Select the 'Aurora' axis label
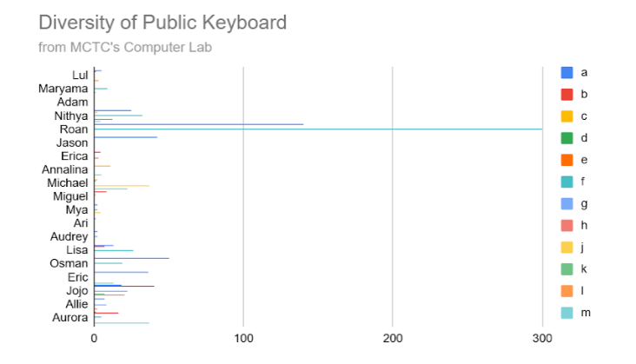Image resolution: width=636 pixels, height=364 pixels. coord(70,318)
